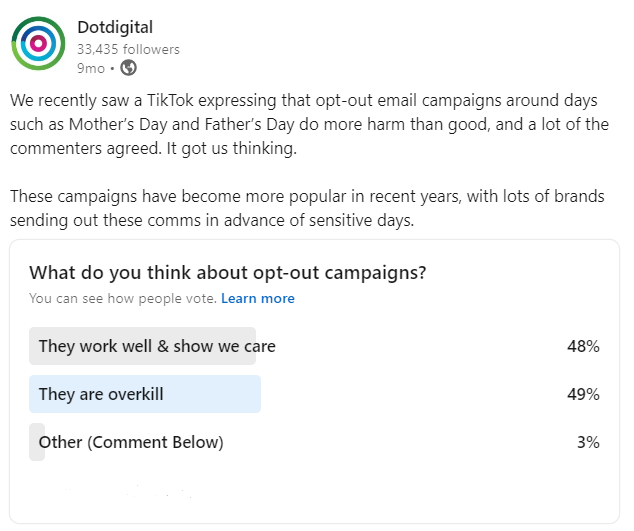Click the small gray bar for Other
634x531 pixels.
coord(37,441)
